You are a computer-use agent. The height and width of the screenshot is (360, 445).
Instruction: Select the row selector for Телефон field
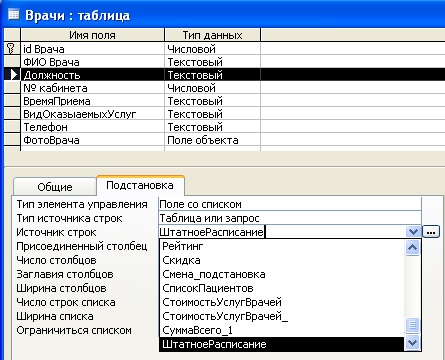tap(12, 127)
